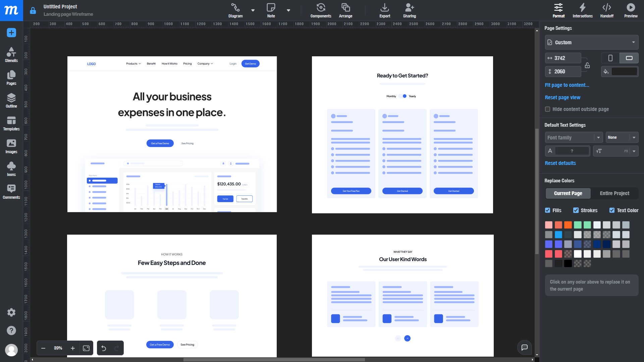Open the chat bubble at canvas corner
Screen dimensions: 644x362
tap(525, 347)
